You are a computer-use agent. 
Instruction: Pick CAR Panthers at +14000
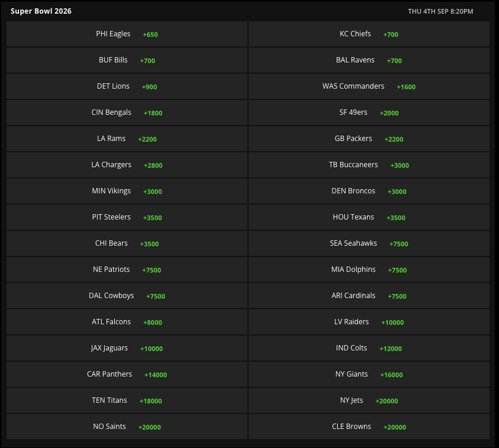[127, 374]
